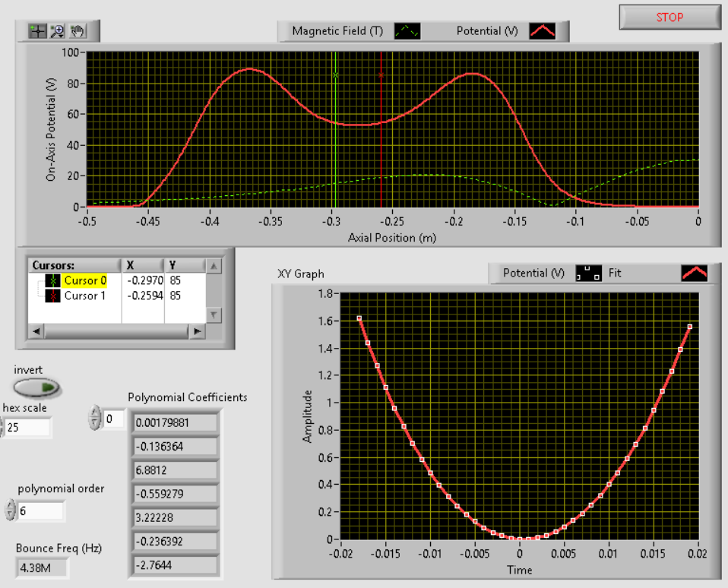Click the upper Potential legend plot icon
728x588 pixels.
click(x=543, y=31)
